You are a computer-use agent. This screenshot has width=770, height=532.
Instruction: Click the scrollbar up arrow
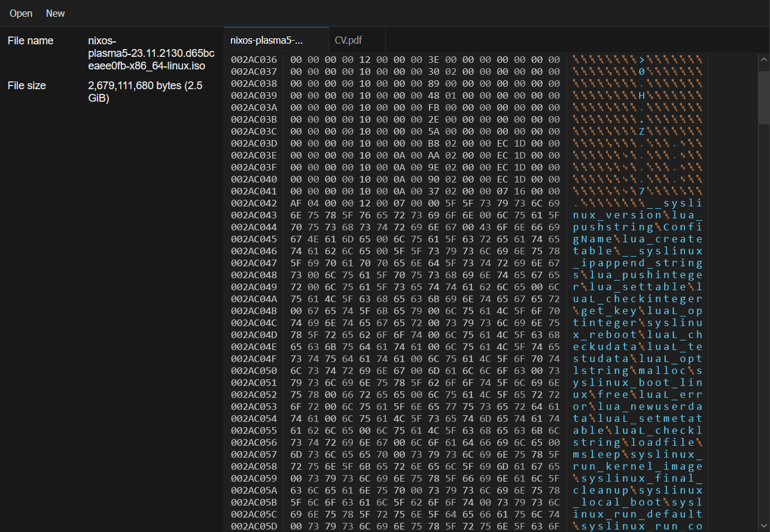coord(763,59)
